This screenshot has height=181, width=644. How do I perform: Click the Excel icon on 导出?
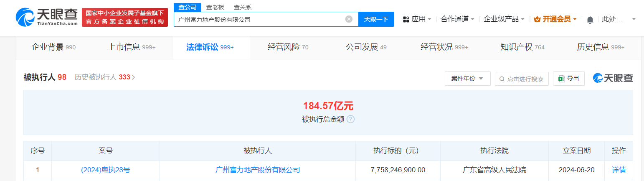[x=562, y=79]
